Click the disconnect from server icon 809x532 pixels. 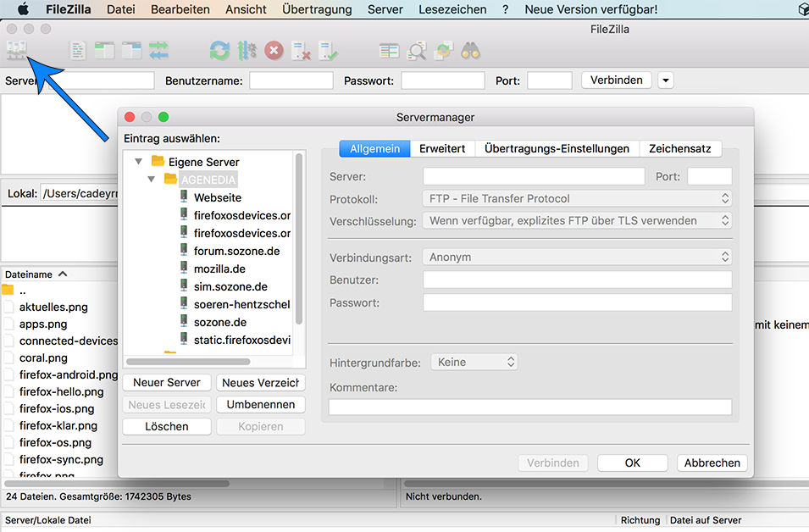pyautogui.click(x=301, y=51)
